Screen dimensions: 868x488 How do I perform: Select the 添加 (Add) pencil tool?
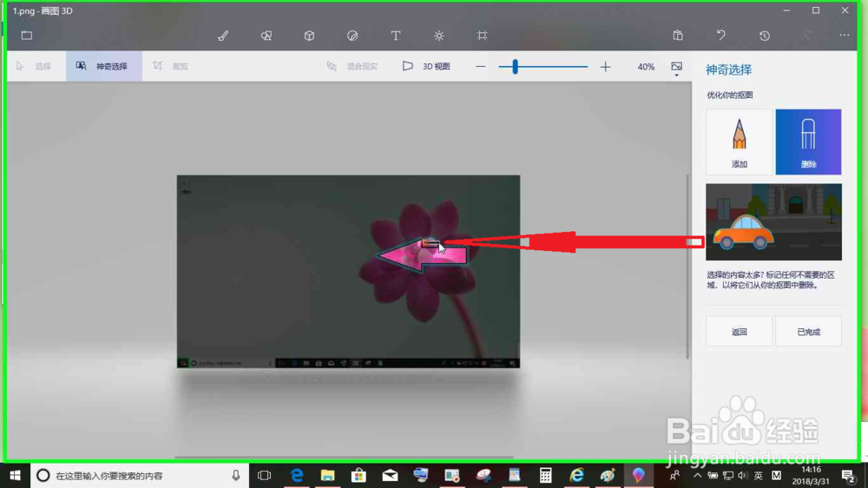tap(739, 142)
